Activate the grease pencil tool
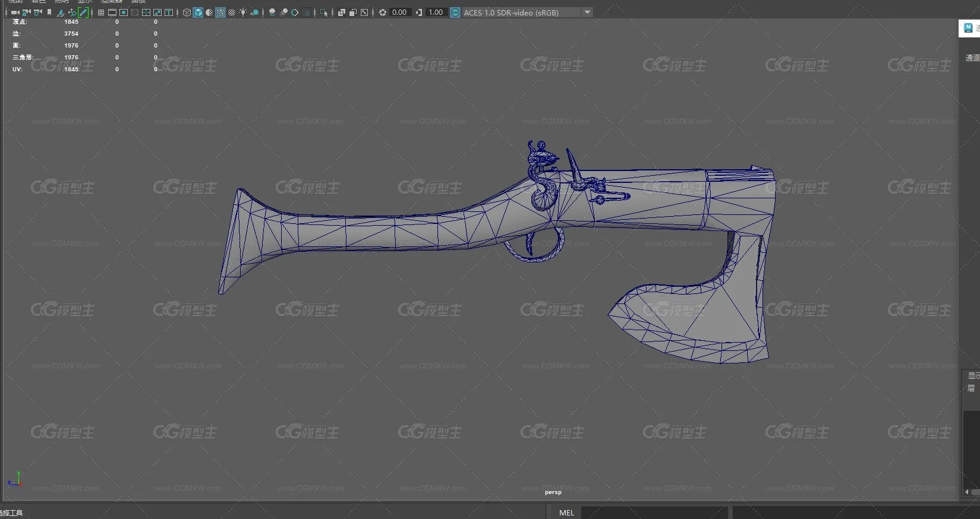Image resolution: width=980 pixels, height=519 pixels. (x=83, y=12)
